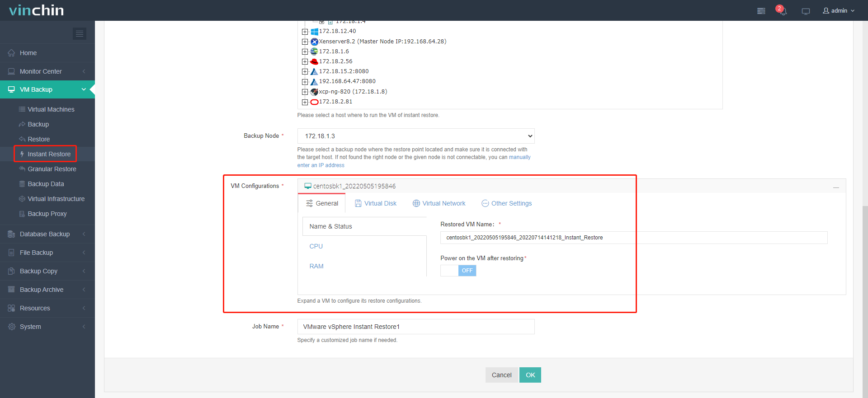Click Cancel button
Image resolution: width=868 pixels, height=398 pixels.
click(x=501, y=375)
